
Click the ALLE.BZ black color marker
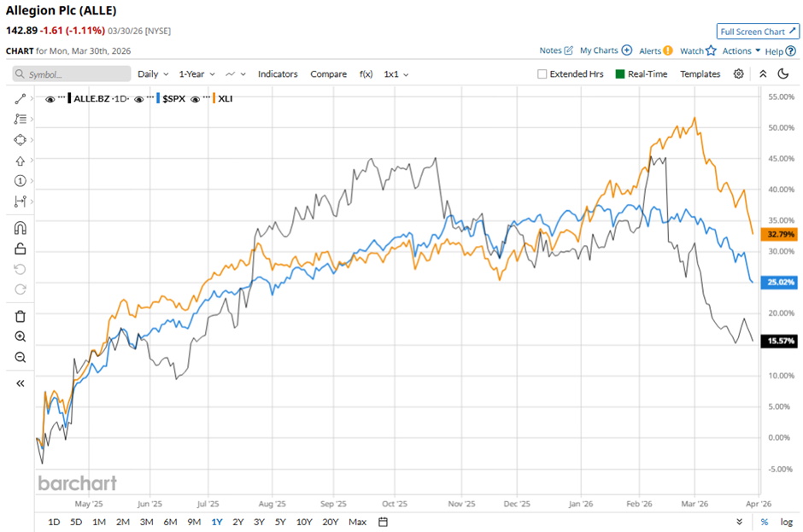click(x=70, y=98)
